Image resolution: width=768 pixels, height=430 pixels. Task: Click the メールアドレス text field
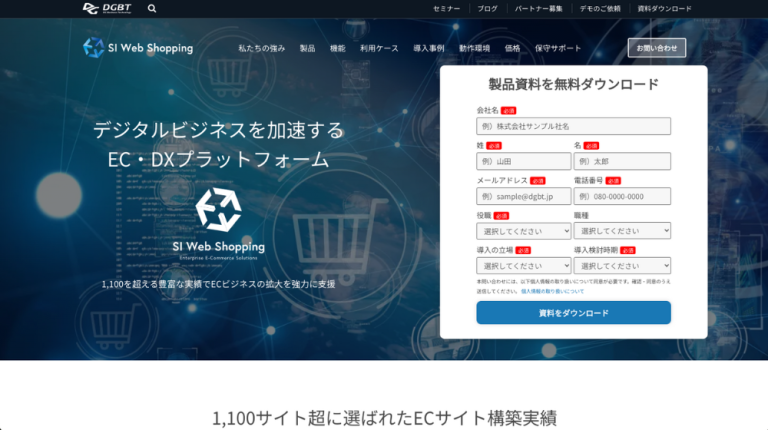(x=523, y=196)
